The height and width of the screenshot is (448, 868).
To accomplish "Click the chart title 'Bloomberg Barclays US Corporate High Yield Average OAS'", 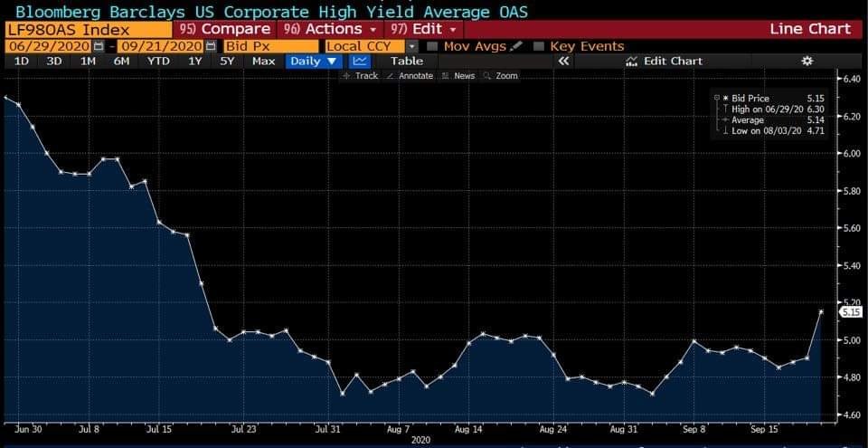I will (272, 11).
